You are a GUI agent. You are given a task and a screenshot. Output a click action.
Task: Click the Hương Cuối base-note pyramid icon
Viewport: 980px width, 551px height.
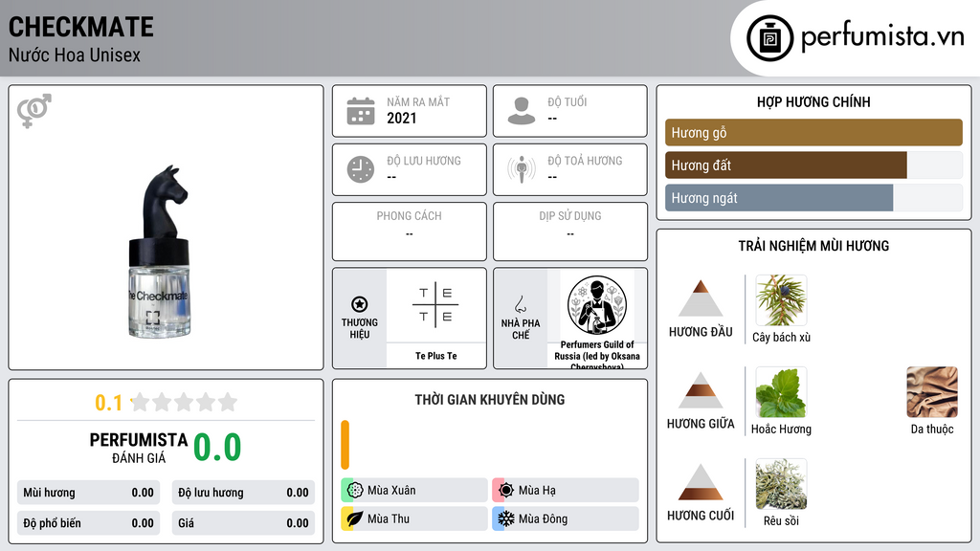(701, 482)
